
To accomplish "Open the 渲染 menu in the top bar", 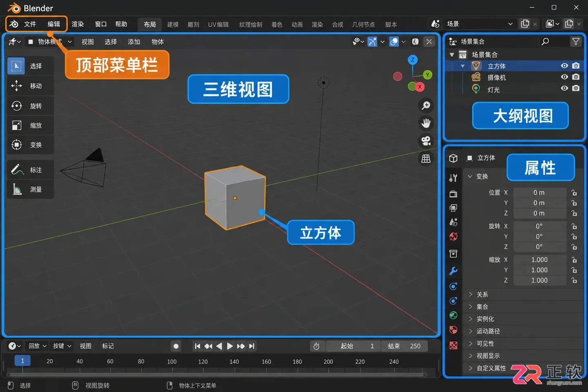I will [78, 24].
